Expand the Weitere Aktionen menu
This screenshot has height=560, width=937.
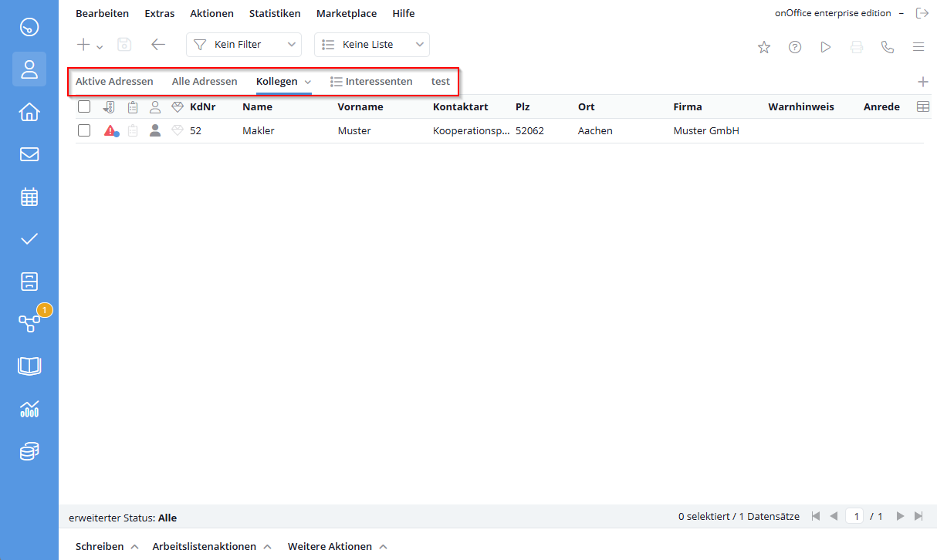click(337, 546)
